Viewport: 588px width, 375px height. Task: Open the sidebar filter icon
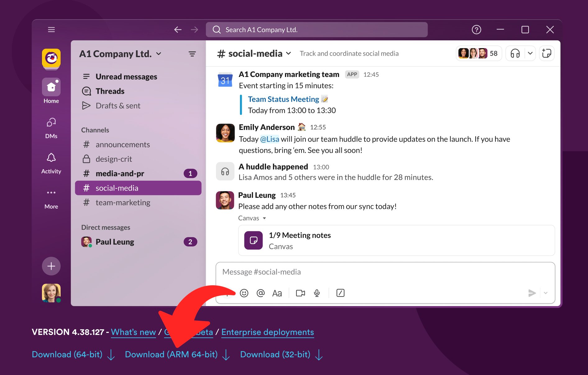(x=192, y=54)
